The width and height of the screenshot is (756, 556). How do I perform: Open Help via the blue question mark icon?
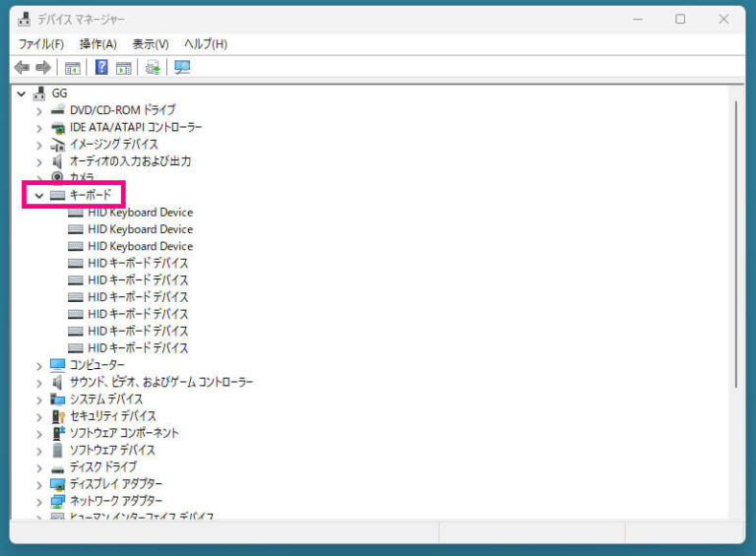(101, 67)
